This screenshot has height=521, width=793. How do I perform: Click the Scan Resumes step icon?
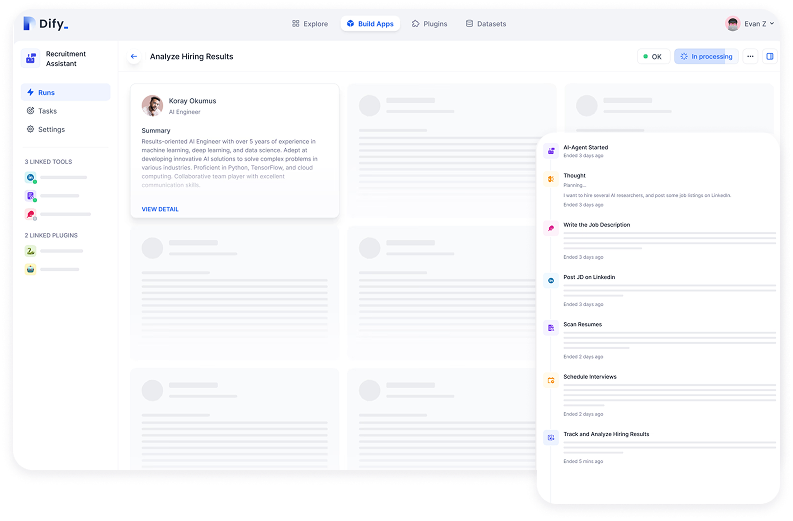click(551, 328)
